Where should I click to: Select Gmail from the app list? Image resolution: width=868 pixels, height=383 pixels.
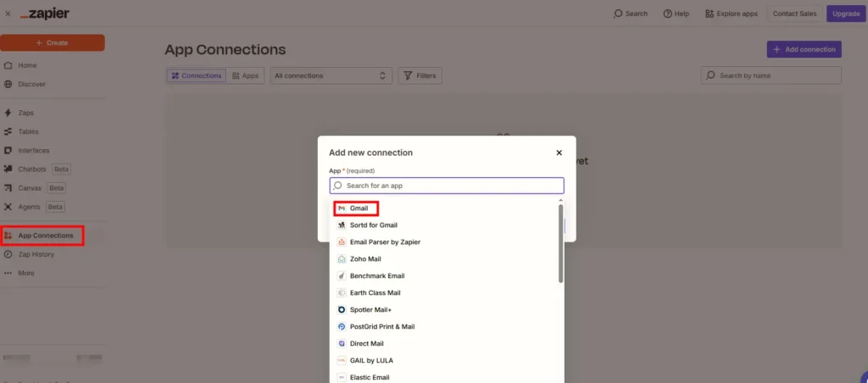pyautogui.click(x=442, y=208)
